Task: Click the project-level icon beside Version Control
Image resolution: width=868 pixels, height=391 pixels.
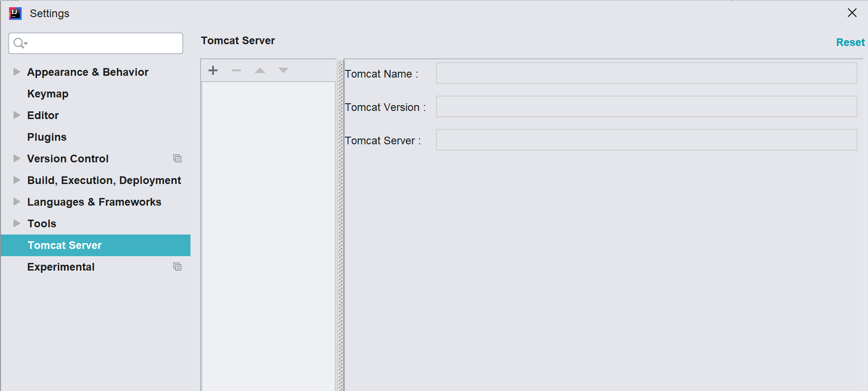Action: pyautogui.click(x=177, y=158)
